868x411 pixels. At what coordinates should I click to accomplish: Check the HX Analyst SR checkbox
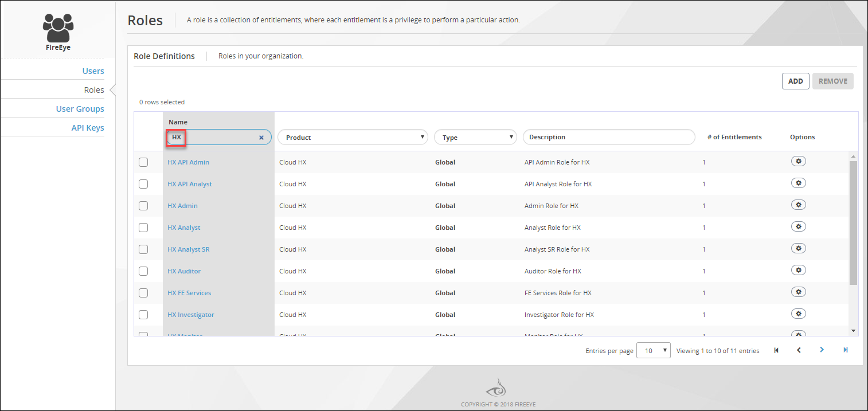(x=143, y=249)
